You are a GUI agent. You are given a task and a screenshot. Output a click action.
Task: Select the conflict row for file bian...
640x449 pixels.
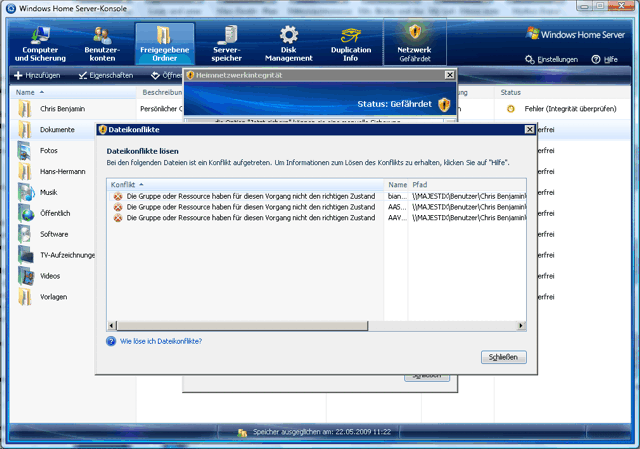point(317,196)
